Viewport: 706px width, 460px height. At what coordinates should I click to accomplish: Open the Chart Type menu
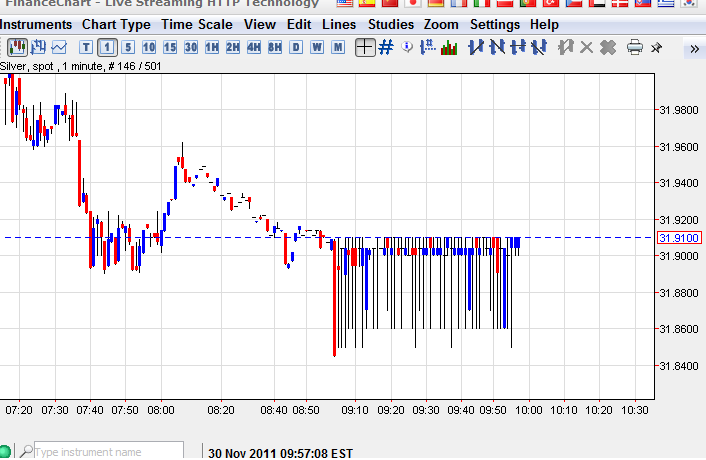[116, 24]
